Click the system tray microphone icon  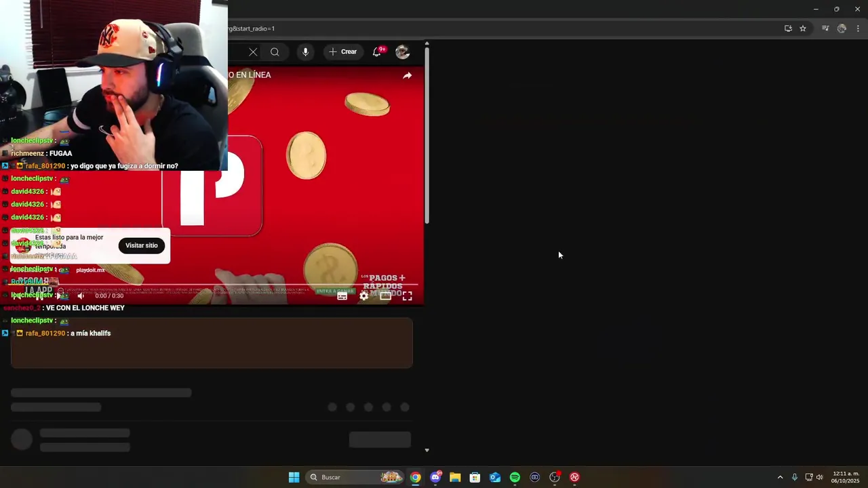795,477
